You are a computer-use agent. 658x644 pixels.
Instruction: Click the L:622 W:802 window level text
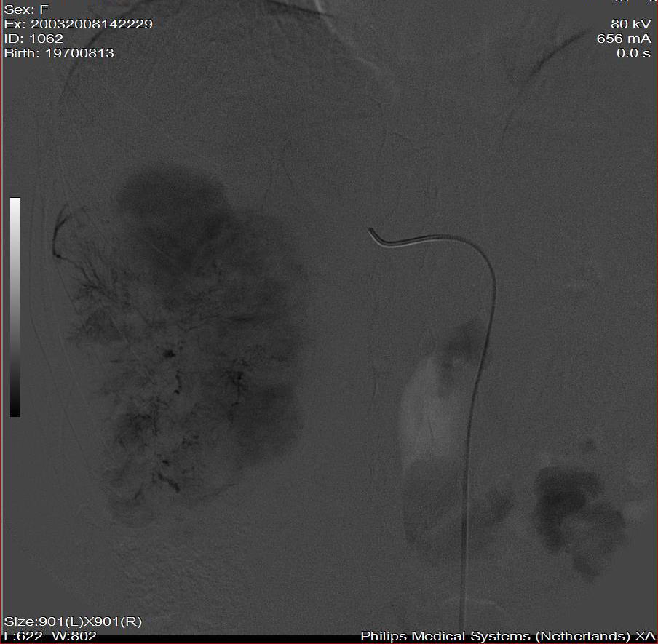tap(50, 636)
